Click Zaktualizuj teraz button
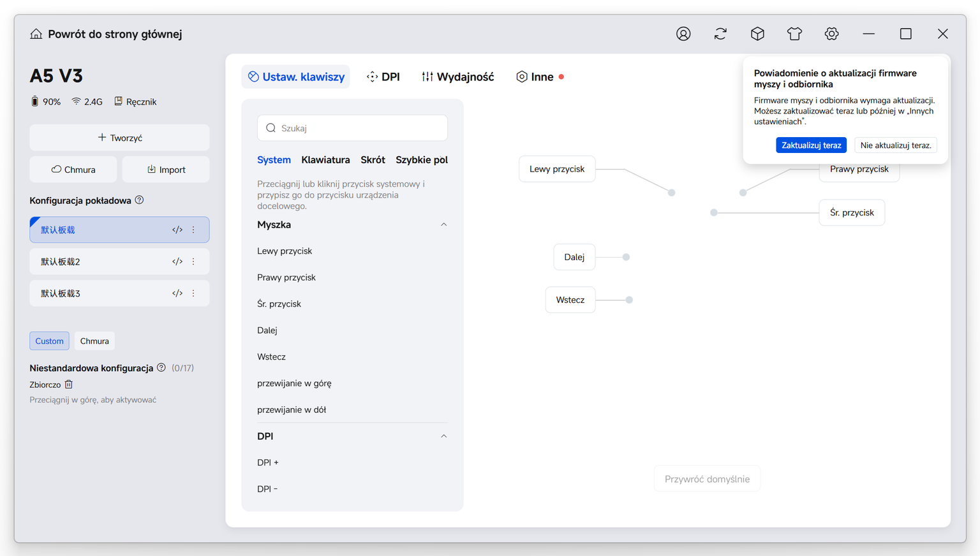Image resolution: width=980 pixels, height=556 pixels. [811, 145]
